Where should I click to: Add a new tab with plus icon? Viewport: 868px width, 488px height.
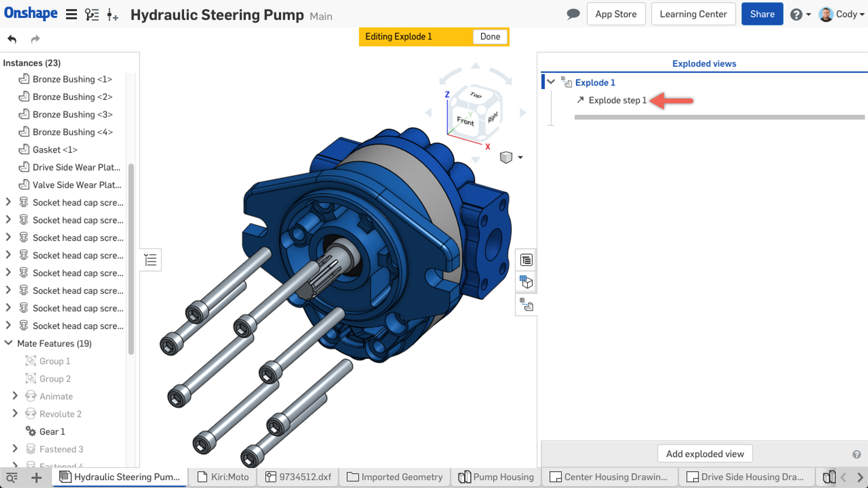point(36,478)
